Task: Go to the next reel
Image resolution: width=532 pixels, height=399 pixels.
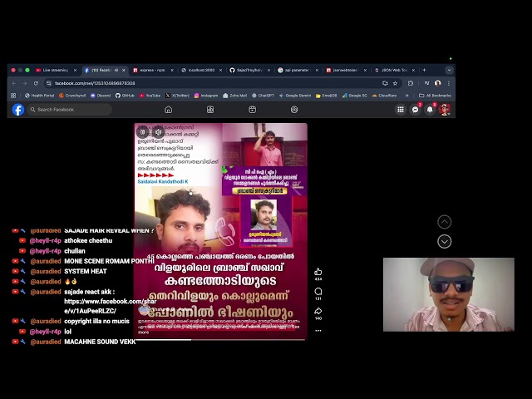Action: pos(445,242)
